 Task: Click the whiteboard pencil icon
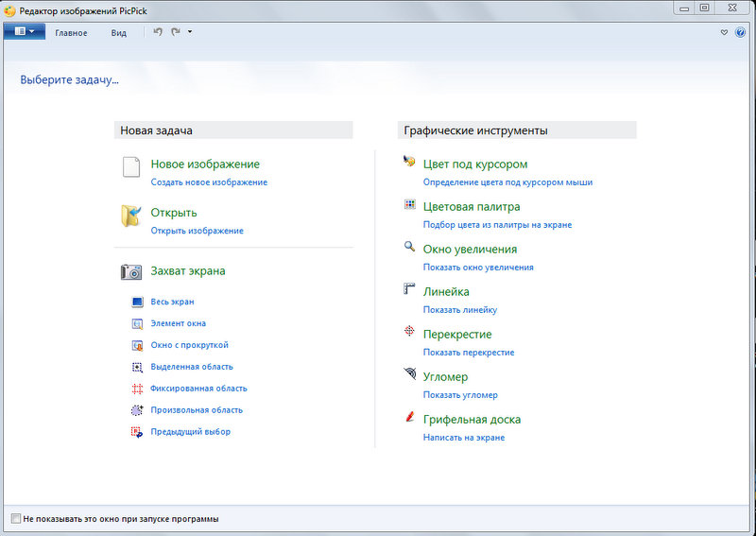(x=410, y=416)
